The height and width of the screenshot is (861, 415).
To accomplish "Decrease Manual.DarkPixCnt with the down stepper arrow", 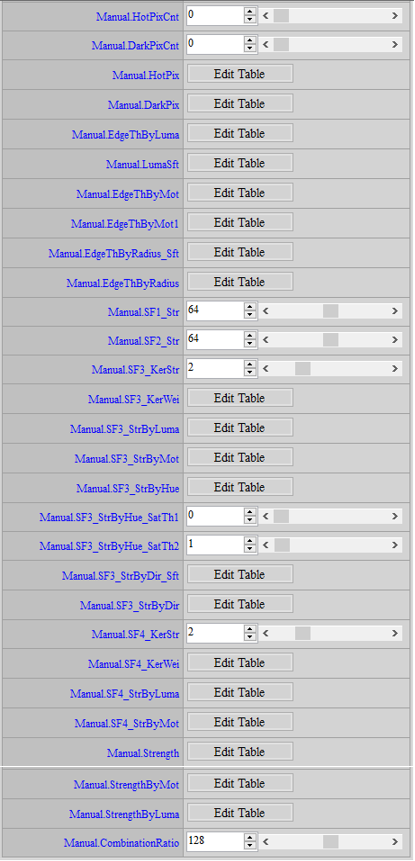I will pos(250,49).
